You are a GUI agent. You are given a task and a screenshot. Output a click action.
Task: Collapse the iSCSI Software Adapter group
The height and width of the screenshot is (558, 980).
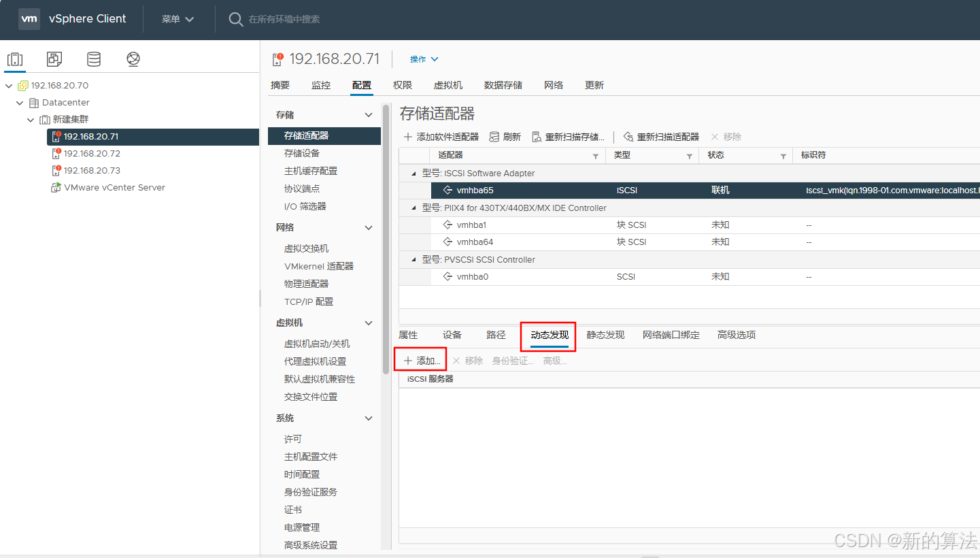click(413, 174)
